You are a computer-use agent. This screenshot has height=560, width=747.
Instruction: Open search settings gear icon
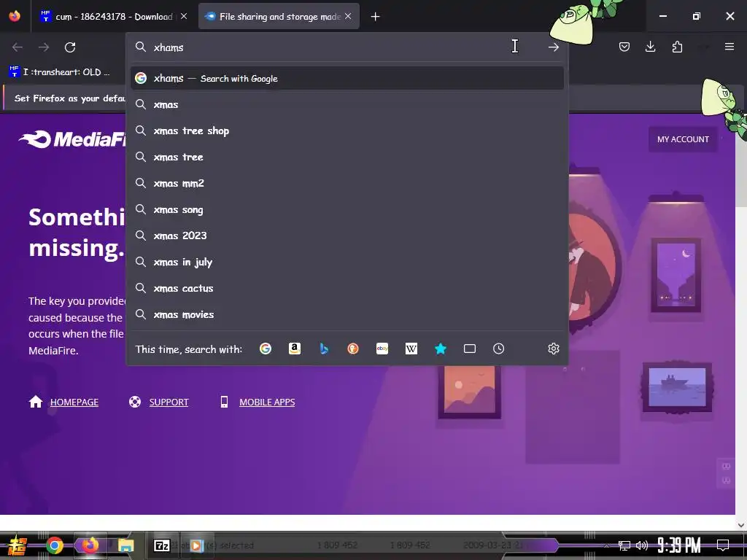pos(554,349)
